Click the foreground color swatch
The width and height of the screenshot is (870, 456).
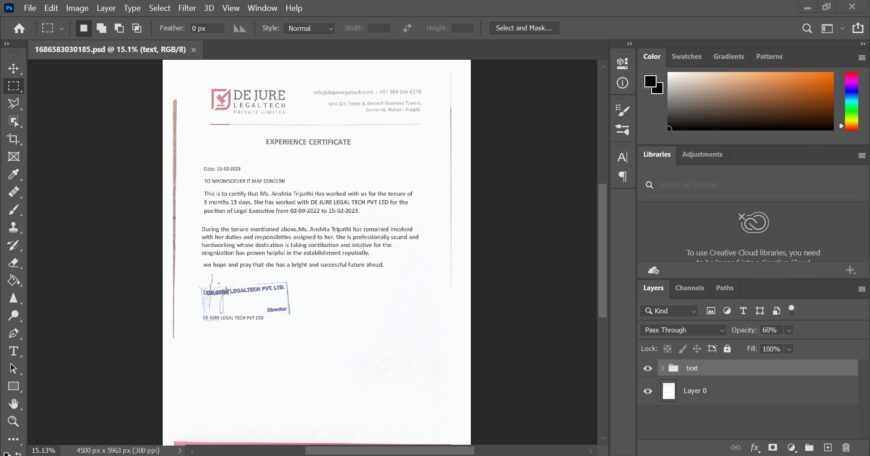tap(650, 82)
